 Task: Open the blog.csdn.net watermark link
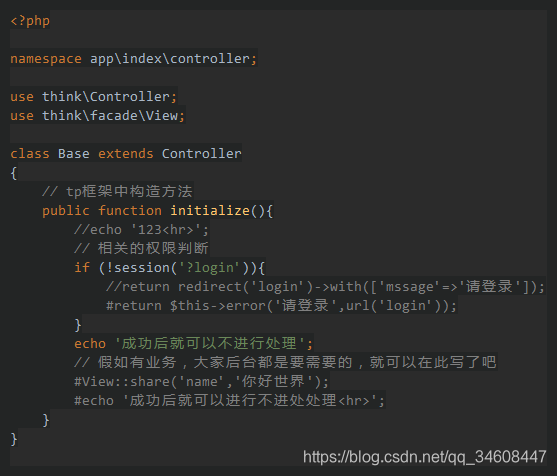point(424,457)
